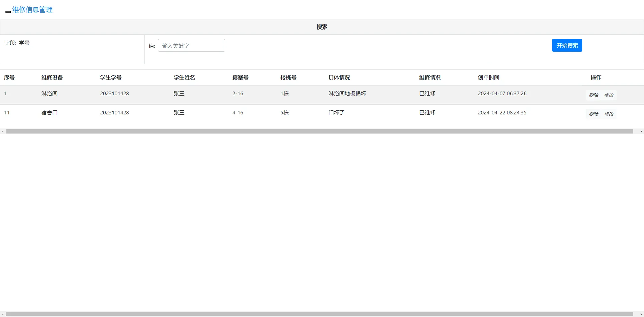Focus the 输入关键字 search field

(192, 45)
